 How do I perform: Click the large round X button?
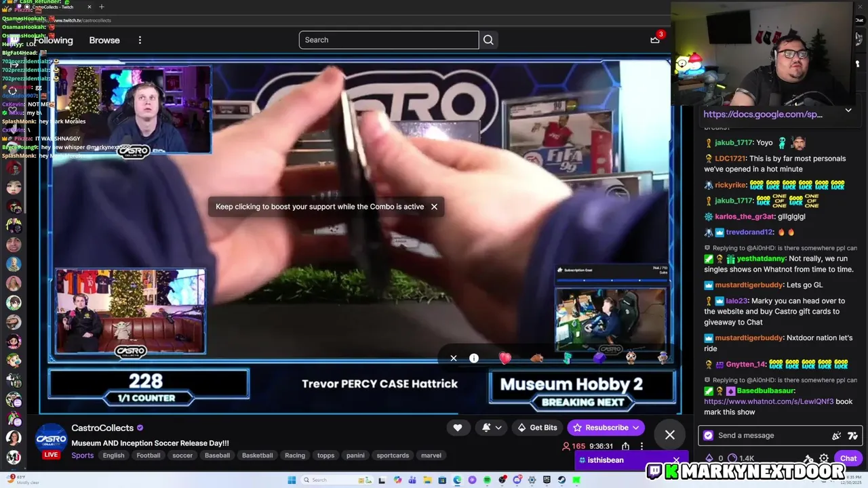[670, 435]
